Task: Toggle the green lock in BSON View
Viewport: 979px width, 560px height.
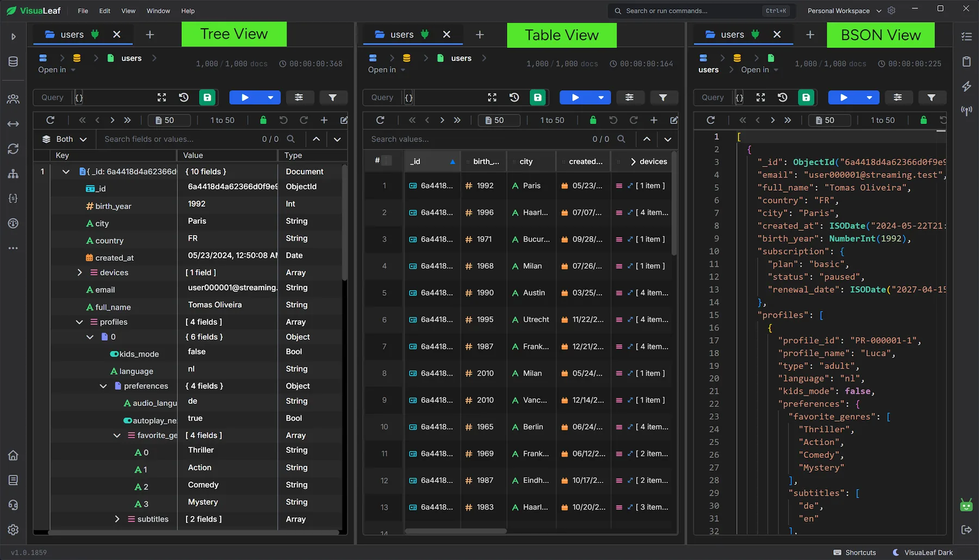Action: click(924, 120)
